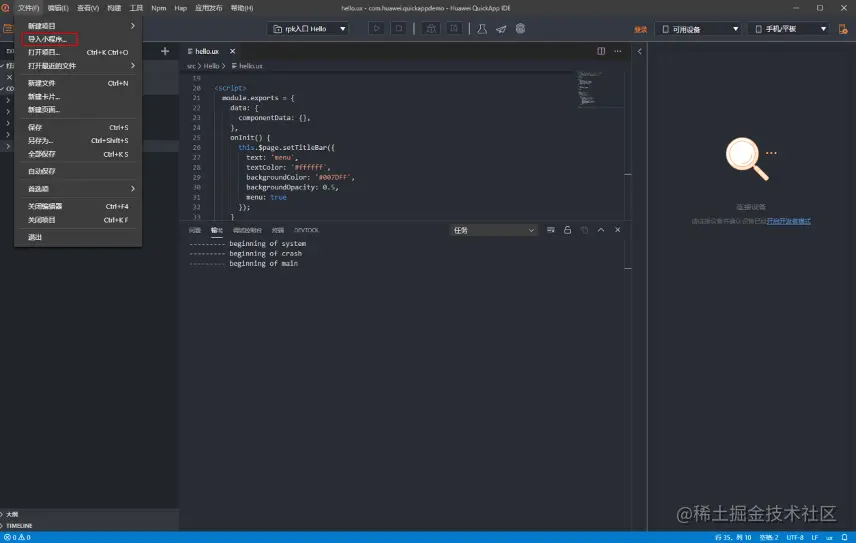The height and width of the screenshot is (543, 856).
Task: Switch to the 问题 panel tab
Action: 195,230
